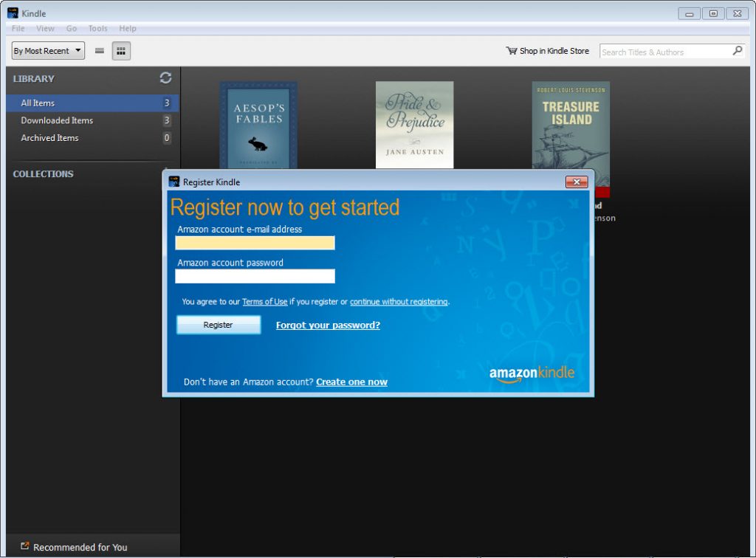Click the LIBRARY heading
Screen dimensions: 756x558
(x=34, y=78)
